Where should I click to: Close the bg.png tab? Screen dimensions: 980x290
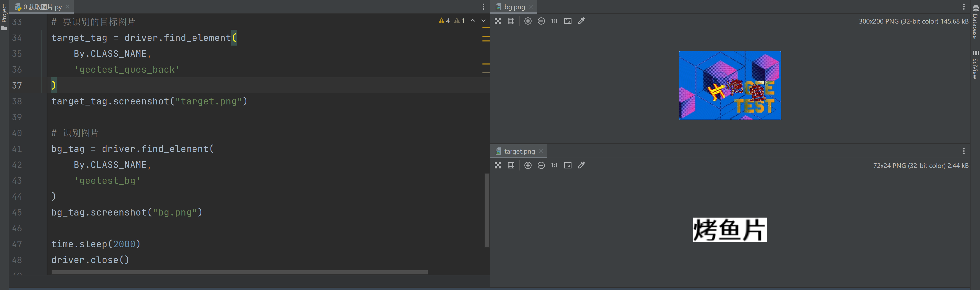[x=531, y=7]
